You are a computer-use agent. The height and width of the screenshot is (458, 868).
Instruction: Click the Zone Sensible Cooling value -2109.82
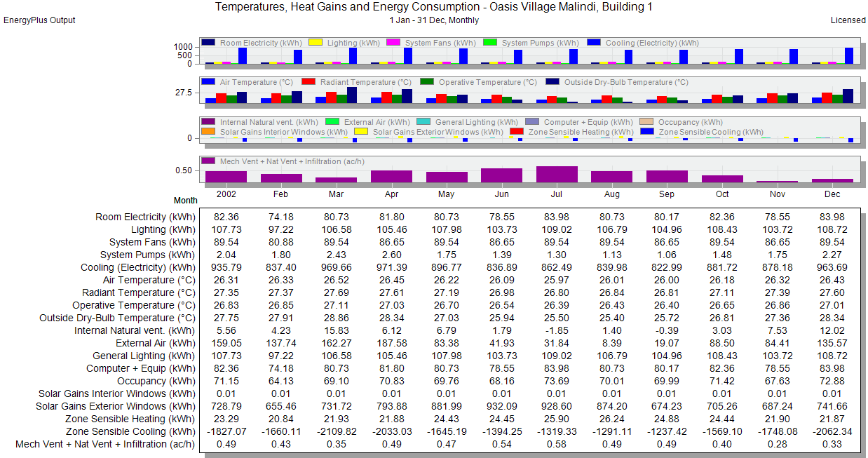[337, 432]
